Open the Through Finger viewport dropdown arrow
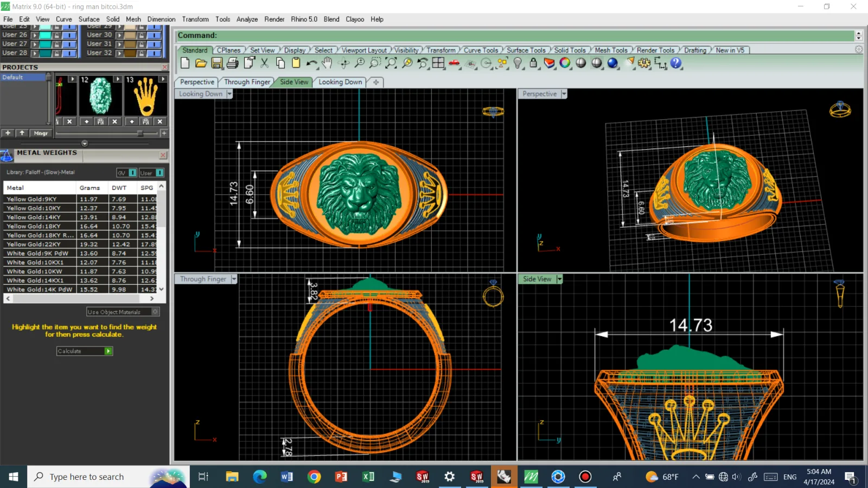 tap(234, 279)
